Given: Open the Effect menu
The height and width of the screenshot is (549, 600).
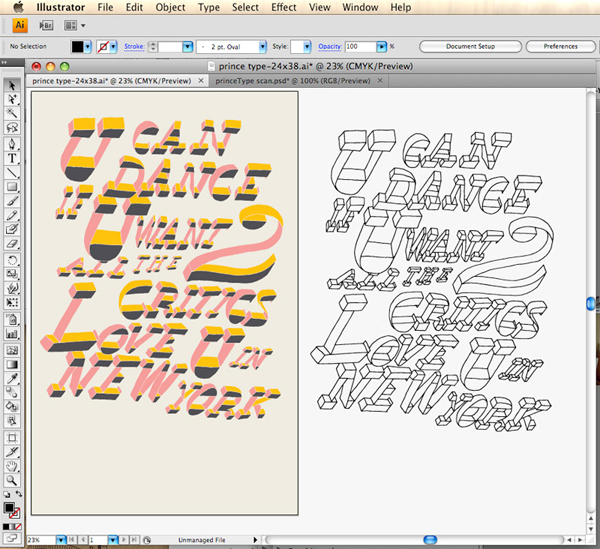Looking at the screenshot, I should (x=284, y=7).
